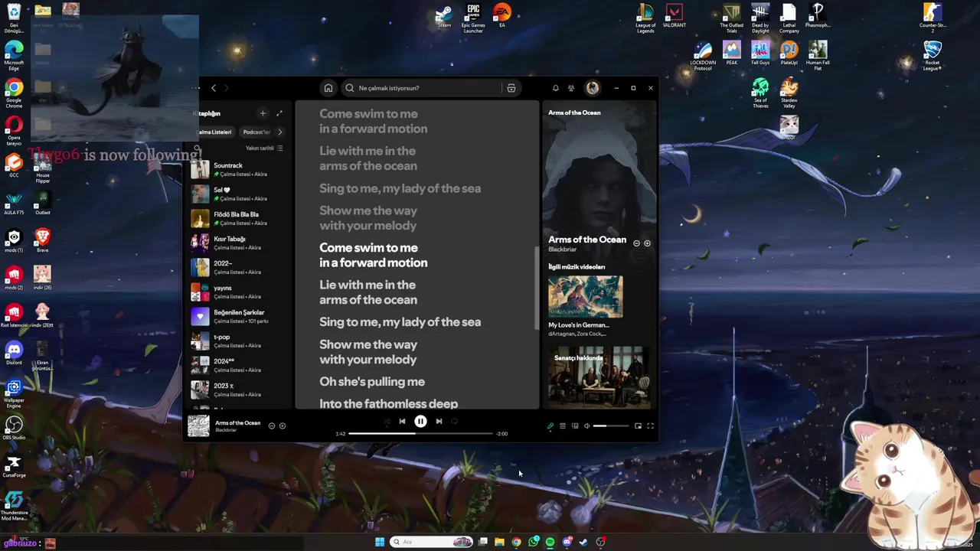This screenshot has width=980, height=551.
Task: Hide side panel track with minus icon
Action: click(636, 243)
